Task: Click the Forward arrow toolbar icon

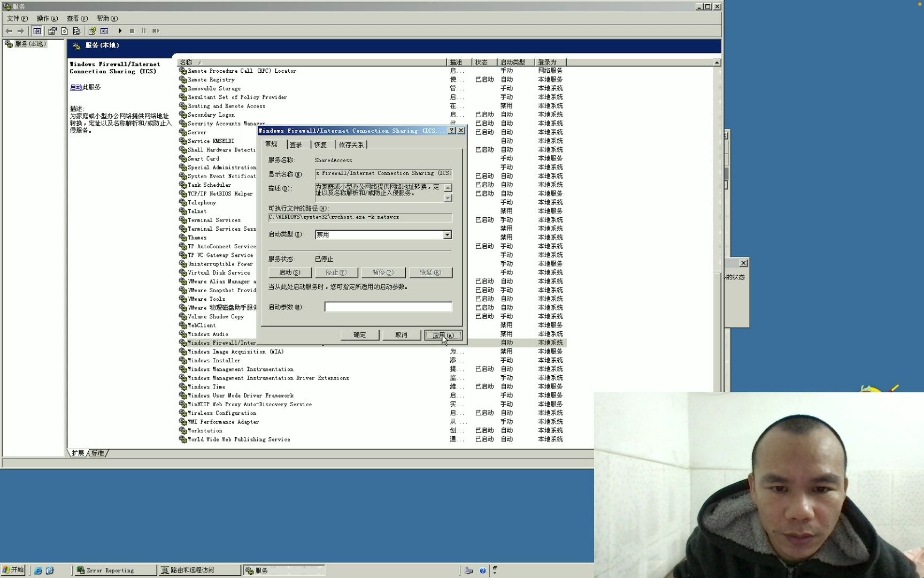Action: [x=20, y=31]
